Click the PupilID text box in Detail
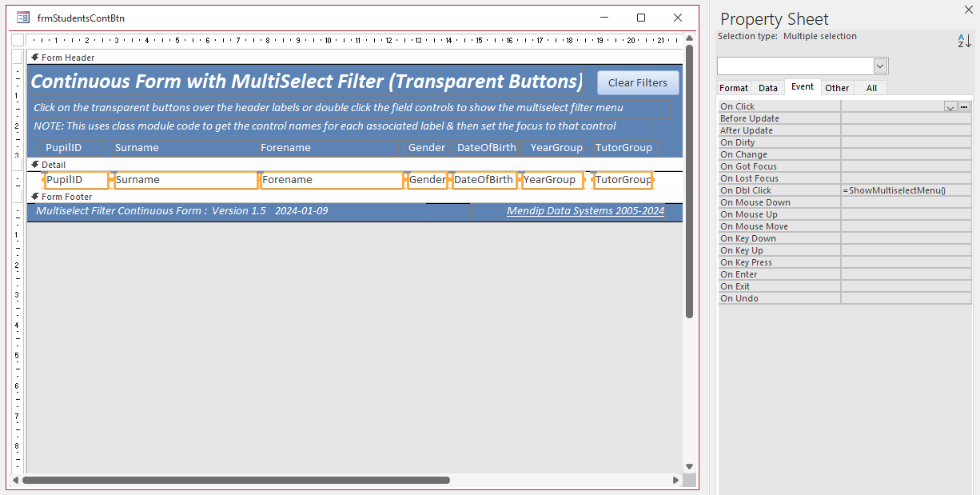The width and height of the screenshot is (980, 495). tap(76, 180)
